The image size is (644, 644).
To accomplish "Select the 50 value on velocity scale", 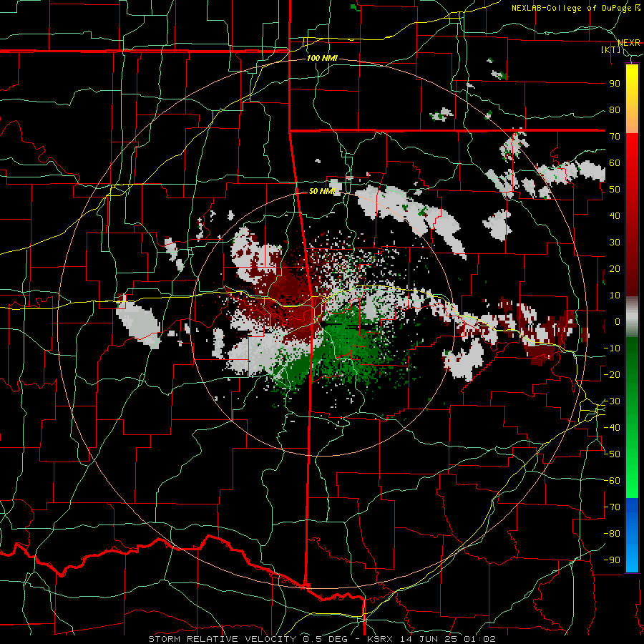I will (x=615, y=190).
